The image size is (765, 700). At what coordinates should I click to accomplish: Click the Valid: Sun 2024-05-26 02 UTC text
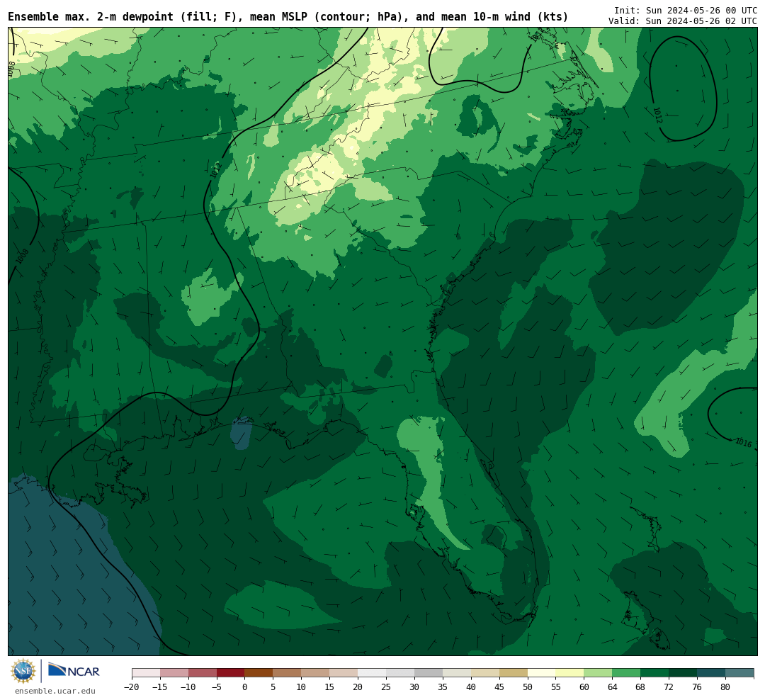point(683,21)
